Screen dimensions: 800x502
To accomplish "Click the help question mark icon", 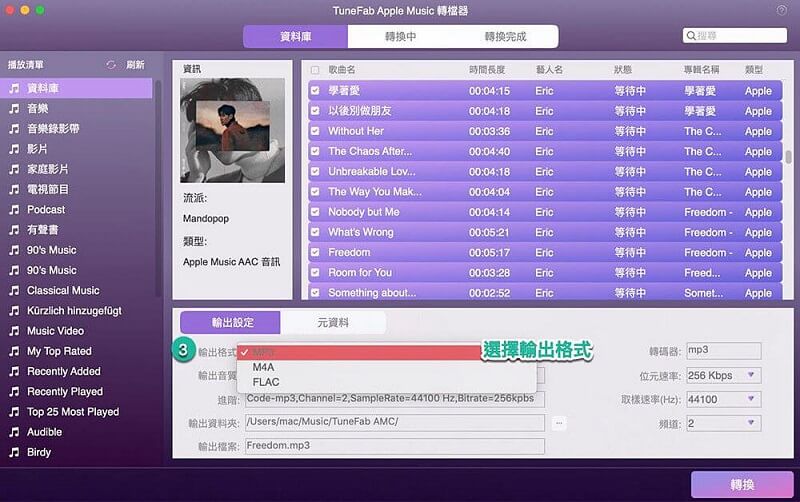I will (x=781, y=10).
